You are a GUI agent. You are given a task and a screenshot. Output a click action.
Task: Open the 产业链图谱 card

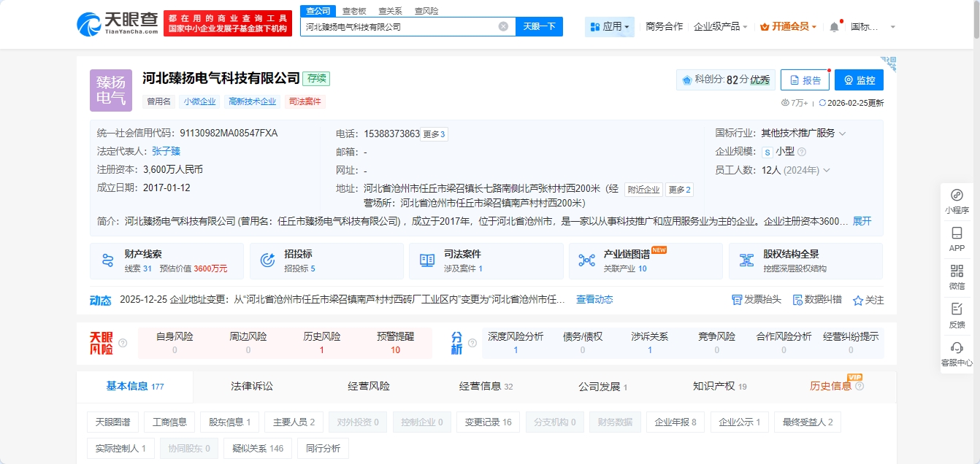click(x=645, y=260)
